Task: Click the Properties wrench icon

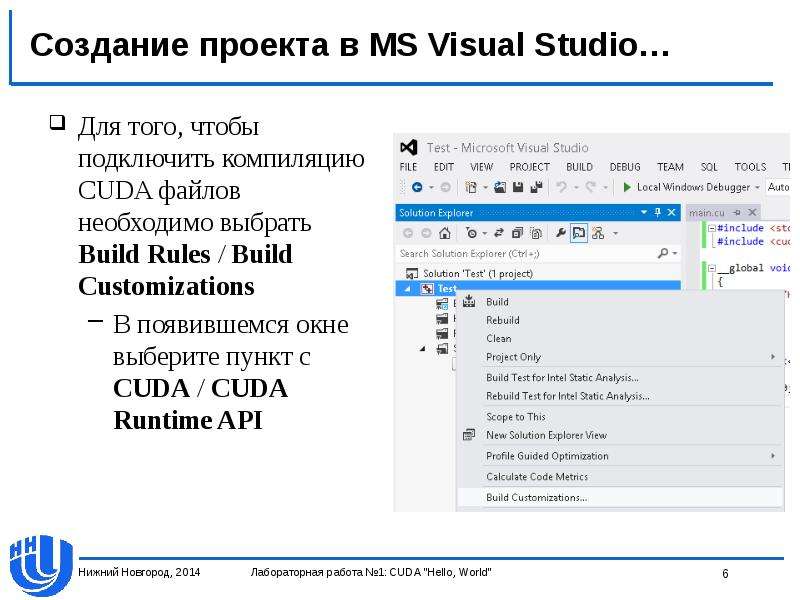Action: pos(560,233)
